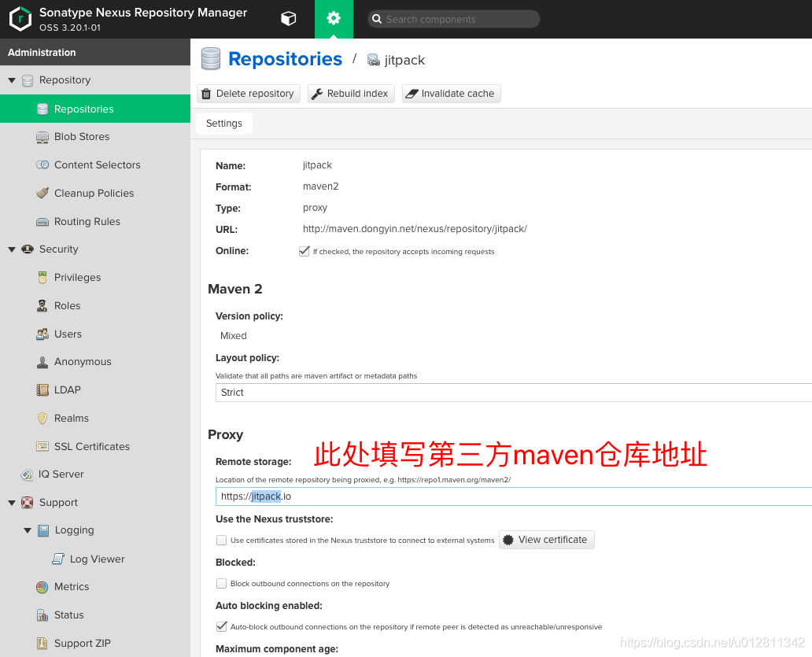Click the Security hat icon
Viewport: 812px width, 657px height.
coord(28,249)
